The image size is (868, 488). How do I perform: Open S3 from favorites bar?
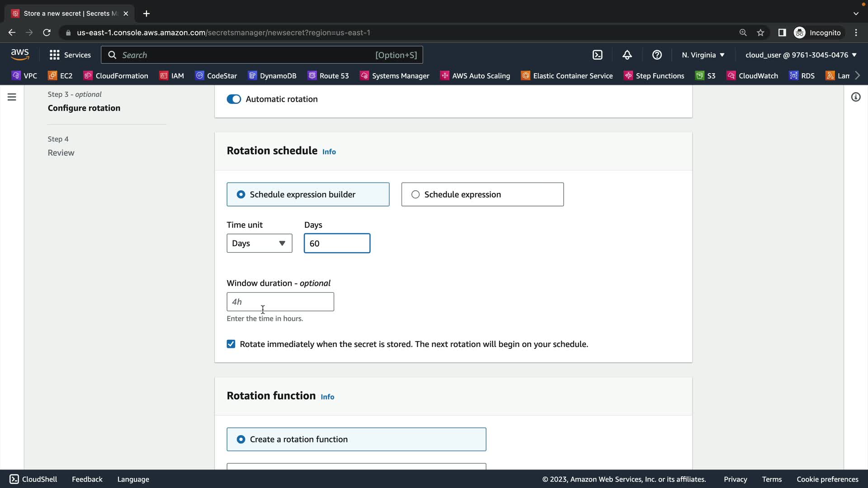pyautogui.click(x=706, y=75)
